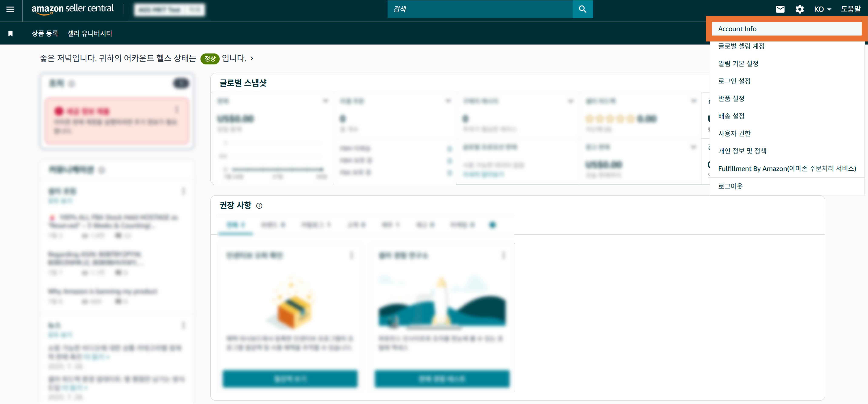Open the mail messages icon
The height and width of the screenshot is (404, 868).
(780, 9)
